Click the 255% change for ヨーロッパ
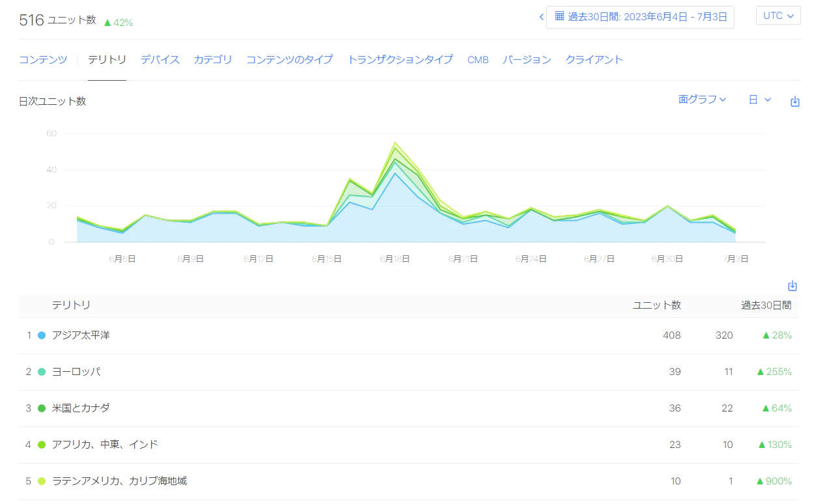Image resolution: width=840 pixels, height=504 pixels. coord(774,372)
